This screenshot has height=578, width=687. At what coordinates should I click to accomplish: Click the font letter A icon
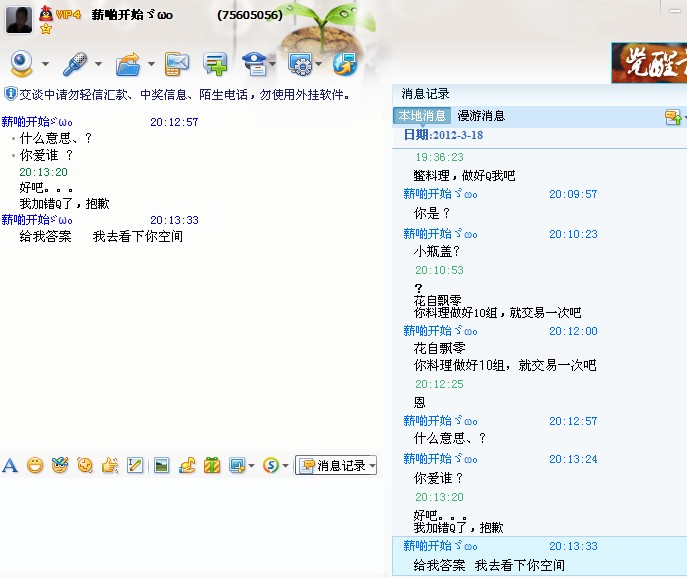tap(10, 465)
